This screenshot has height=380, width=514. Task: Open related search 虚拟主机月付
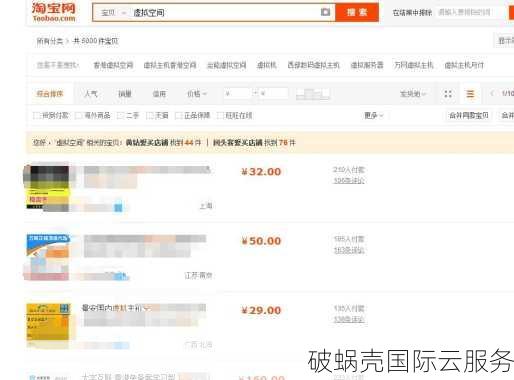(464, 65)
